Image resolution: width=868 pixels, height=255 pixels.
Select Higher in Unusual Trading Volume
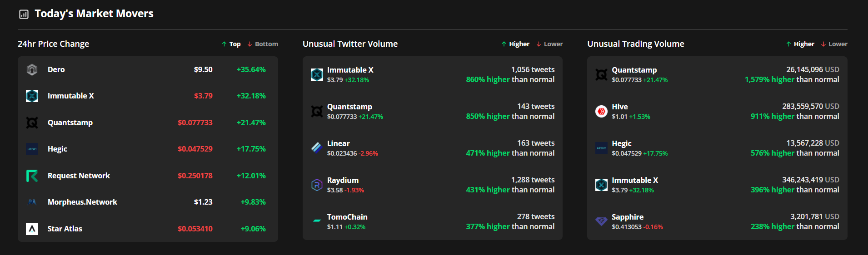[x=800, y=44]
